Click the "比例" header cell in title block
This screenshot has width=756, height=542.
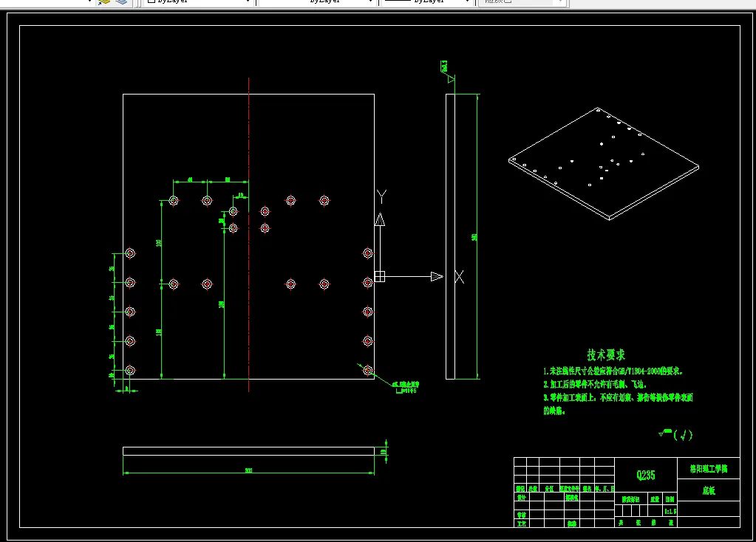click(x=670, y=499)
